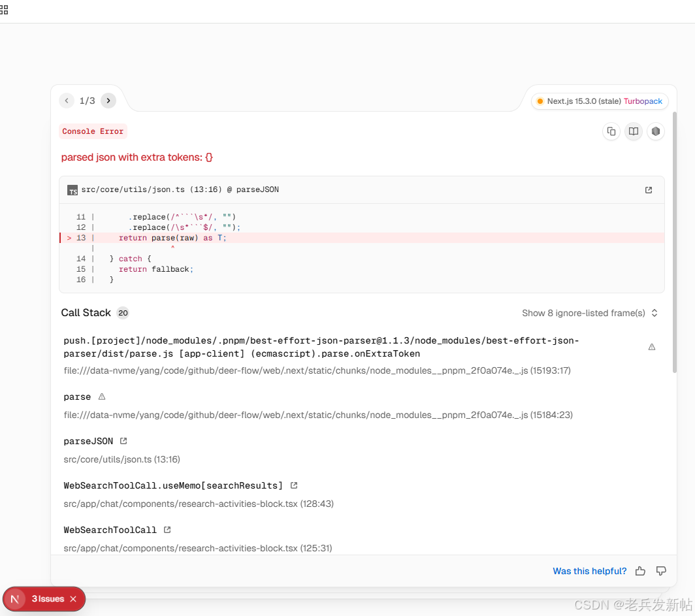
Task: Open Node.js debugger hexagon icon
Action: [x=656, y=131]
